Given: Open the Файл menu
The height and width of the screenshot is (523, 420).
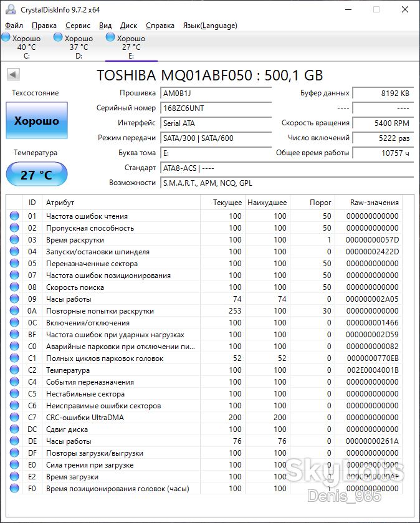Looking at the screenshot, I should point(14,26).
